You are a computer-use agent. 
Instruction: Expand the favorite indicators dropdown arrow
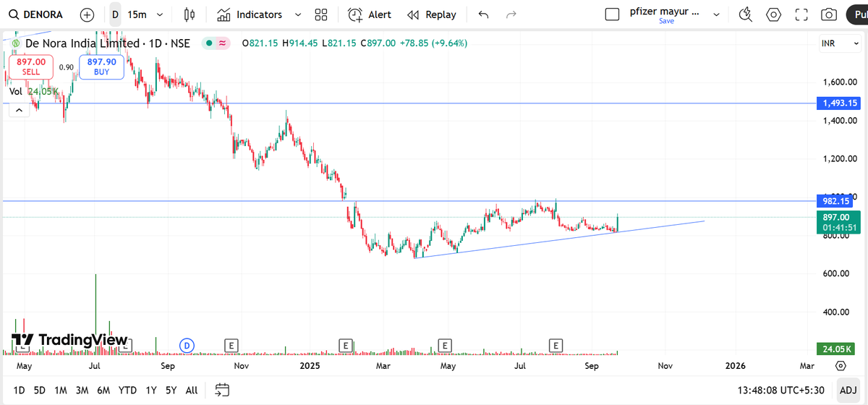tap(298, 14)
